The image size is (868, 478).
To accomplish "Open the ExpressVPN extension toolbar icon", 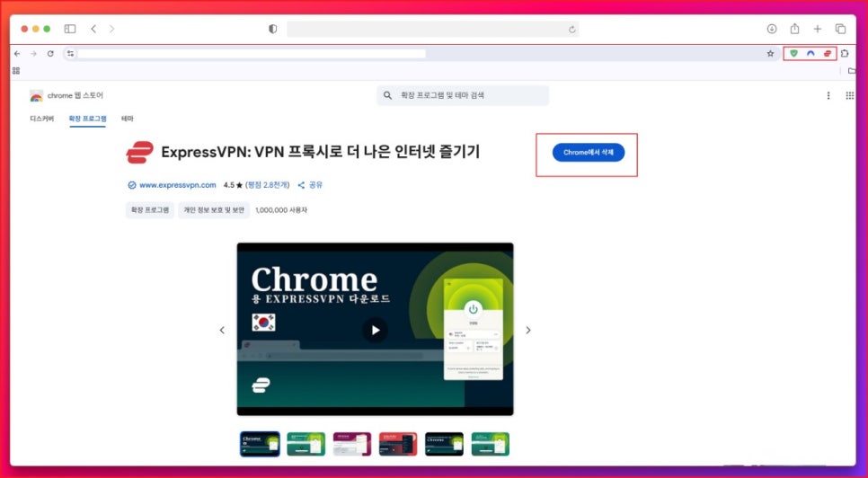I will [x=827, y=54].
